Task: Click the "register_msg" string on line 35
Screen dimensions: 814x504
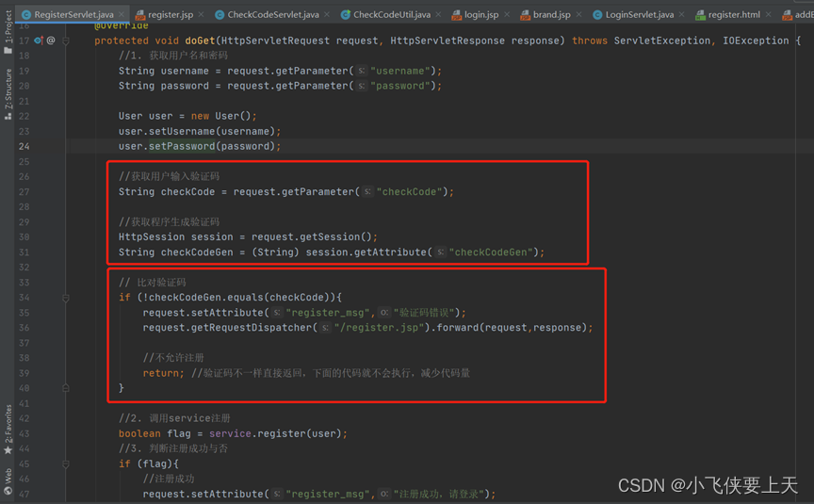Action: pyautogui.click(x=328, y=313)
